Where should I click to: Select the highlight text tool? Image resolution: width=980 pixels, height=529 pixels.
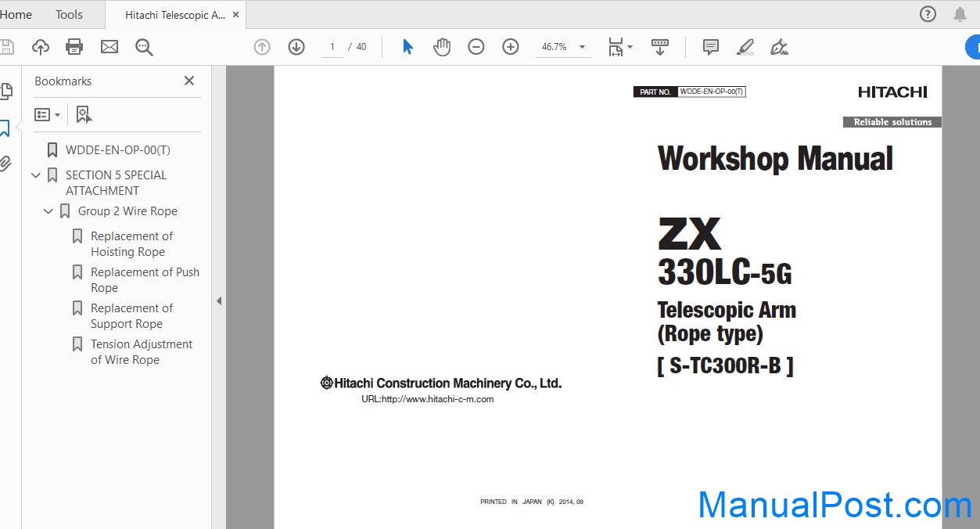click(745, 47)
